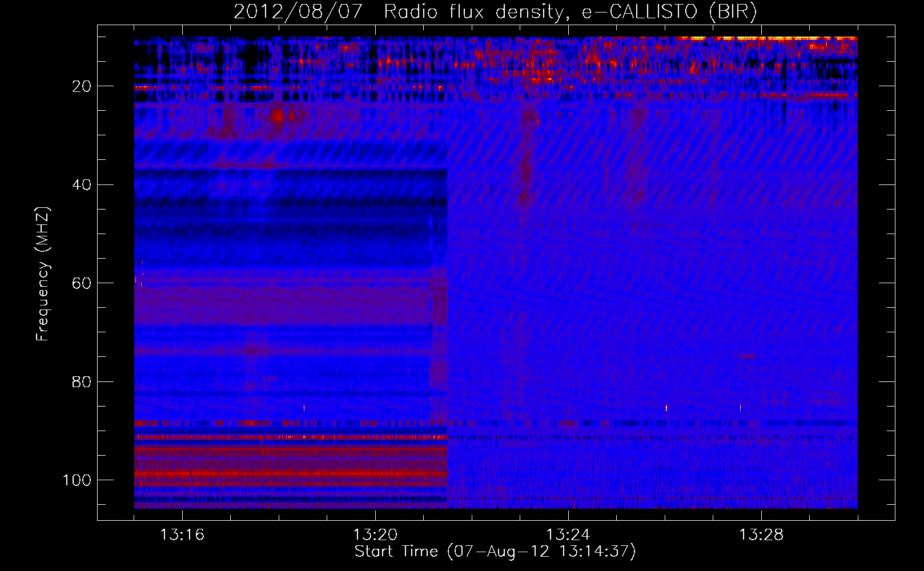Click the 13:28 time tick label
This screenshot has width=924, height=571.
tap(761, 534)
